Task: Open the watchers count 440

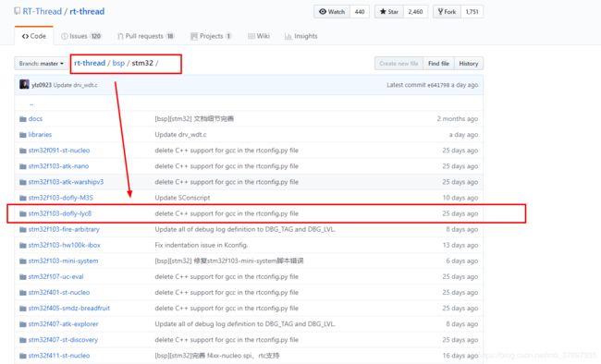Action: pos(360,11)
